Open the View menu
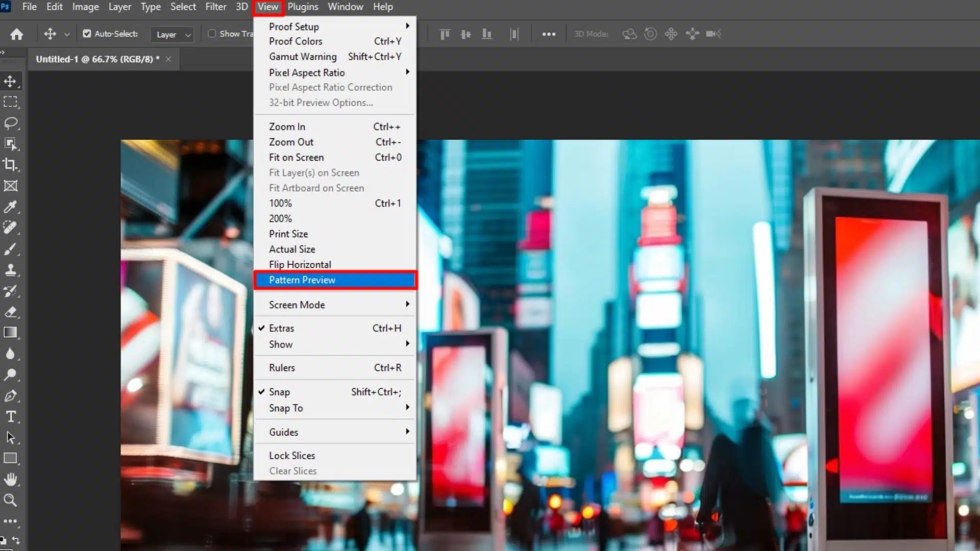 (268, 7)
